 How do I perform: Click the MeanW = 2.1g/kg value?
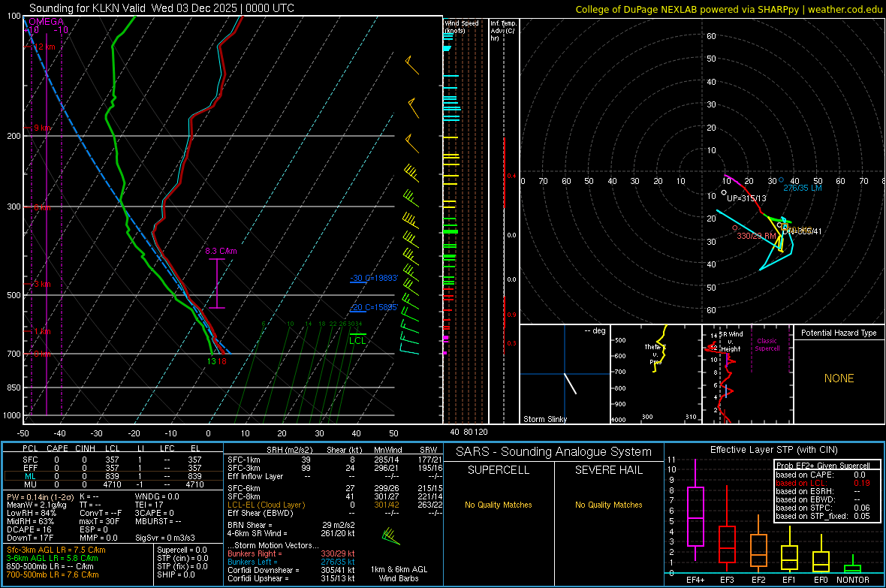pyautogui.click(x=37, y=505)
